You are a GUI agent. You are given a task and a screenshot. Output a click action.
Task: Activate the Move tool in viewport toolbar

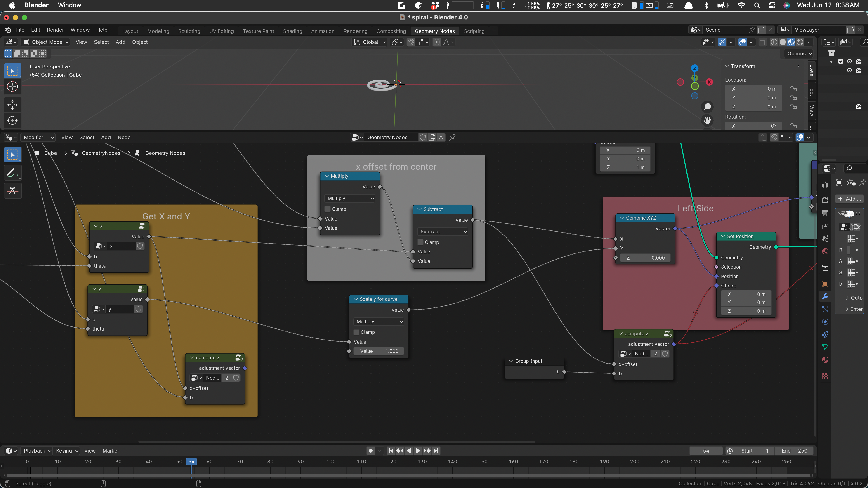[x=12, y=105]
